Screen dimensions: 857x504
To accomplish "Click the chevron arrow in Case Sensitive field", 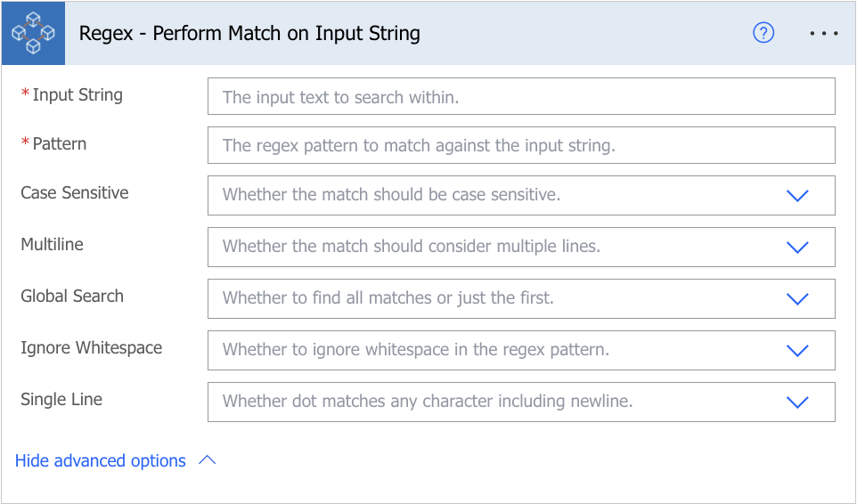I will coord(797,196).
